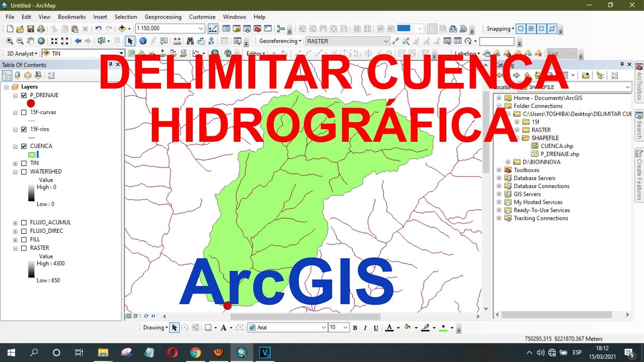This screenshot has width=644, height=362.
Task: Choose the Select Elements black arrow tool
Action: (x=130, y=41)
